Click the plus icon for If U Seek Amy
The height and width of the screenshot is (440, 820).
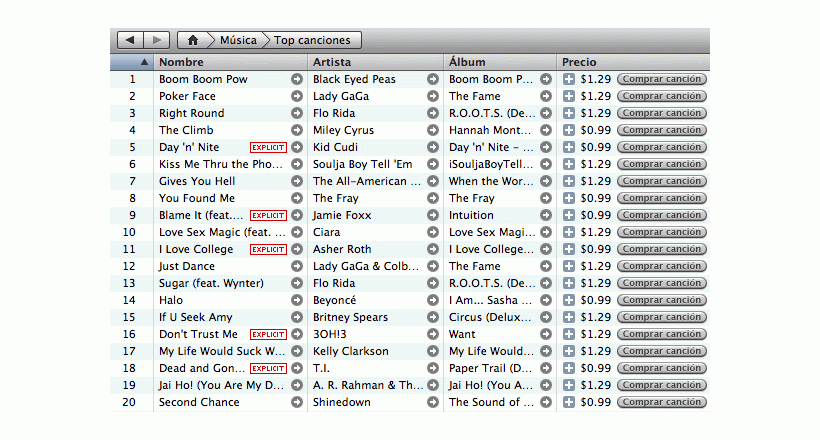click(x=569, y=317)
